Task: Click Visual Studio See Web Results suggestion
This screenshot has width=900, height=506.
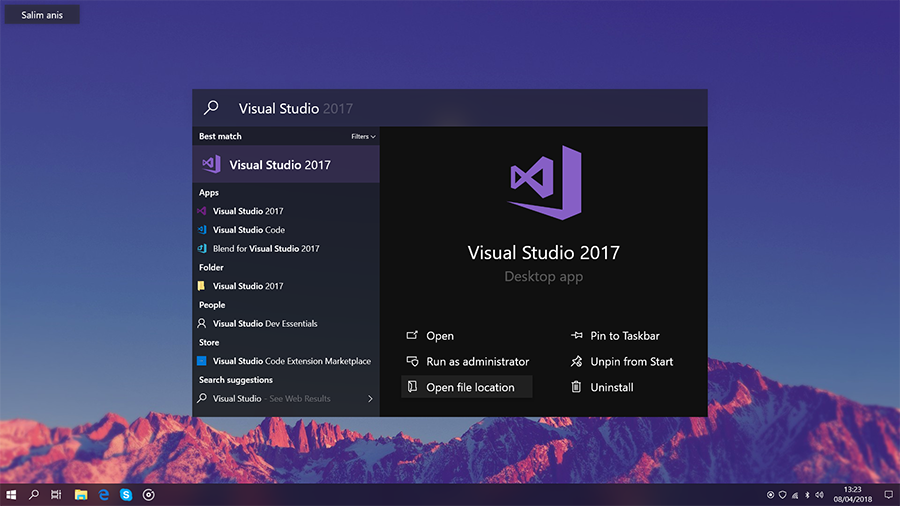Action: (286, 398)
